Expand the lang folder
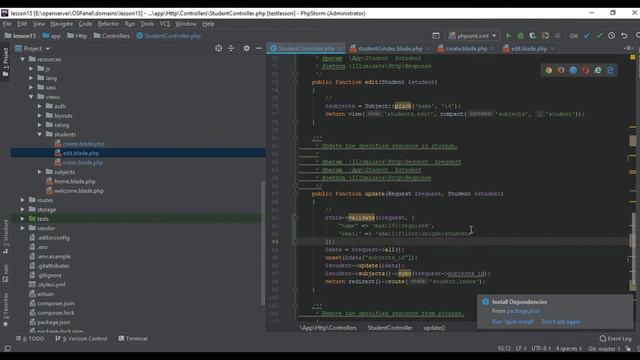640x360 pixels. point(31,78)
